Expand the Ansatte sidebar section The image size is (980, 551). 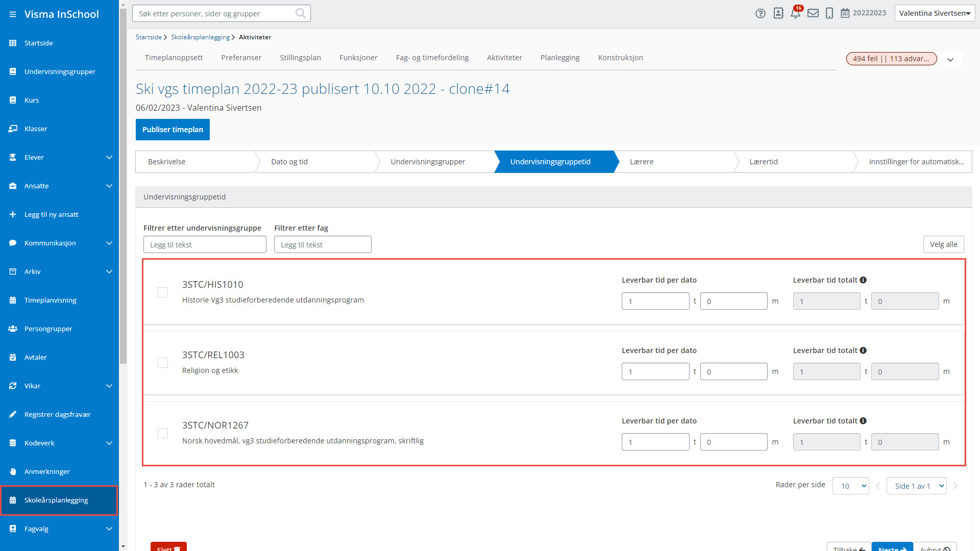coord(109,186)
